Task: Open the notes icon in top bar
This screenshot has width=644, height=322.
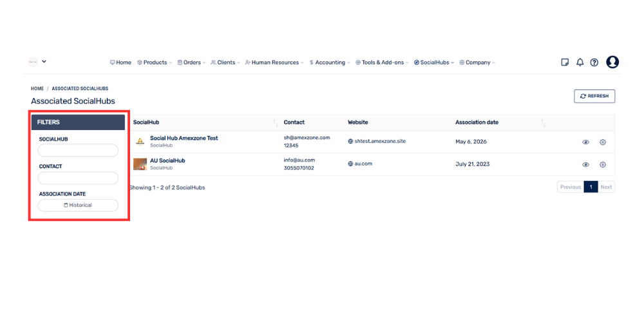Action: point(565,62)
